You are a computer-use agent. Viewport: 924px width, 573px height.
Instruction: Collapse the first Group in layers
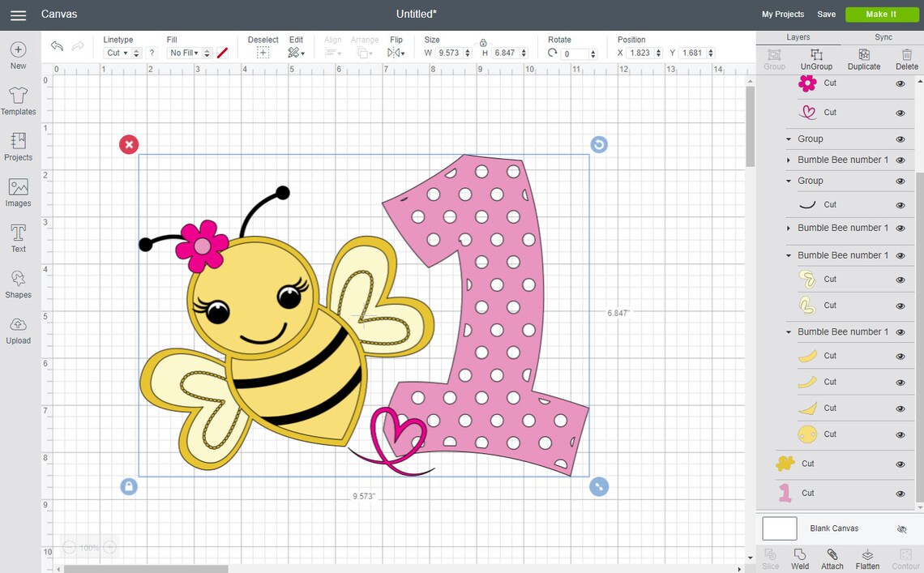pyautogui.click(x=789, y=139)
